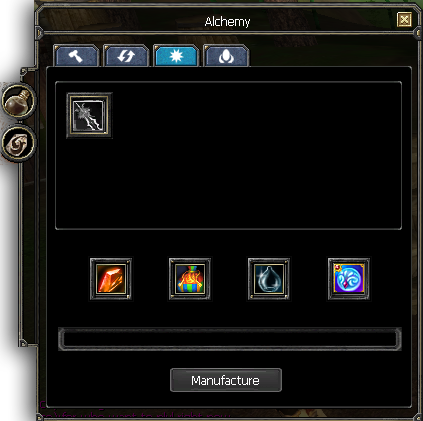Click the chat text under the window
423x421 pixels.
pyautogui.click(x=135, y=416)
